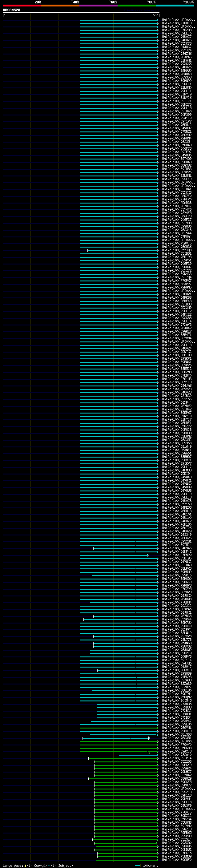Select the label UniRef100_B9GFE1
Viewport: 197px width, 868px height.
pos(177,84)
